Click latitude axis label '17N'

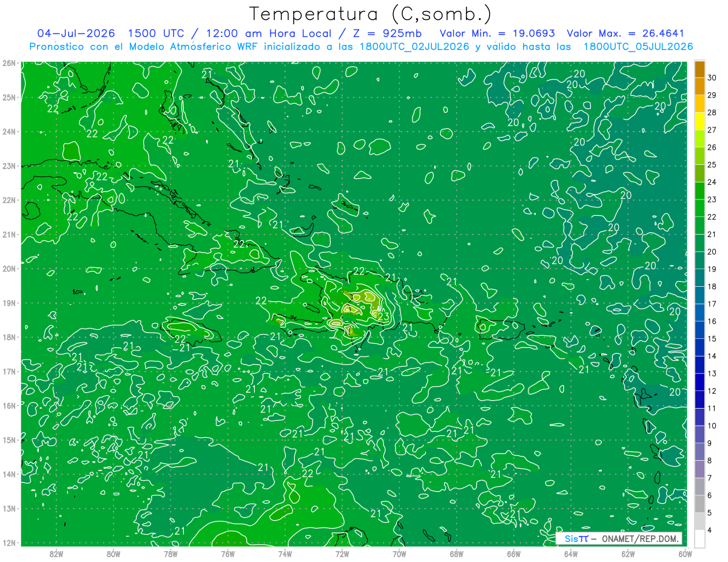coord(8,372)
